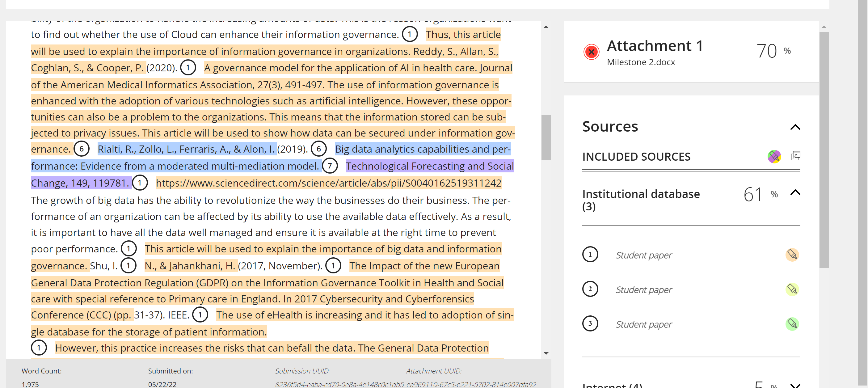868x388 pixels.
Task: Click the "Word Count:" label
Action: click(x=42, y=371)
